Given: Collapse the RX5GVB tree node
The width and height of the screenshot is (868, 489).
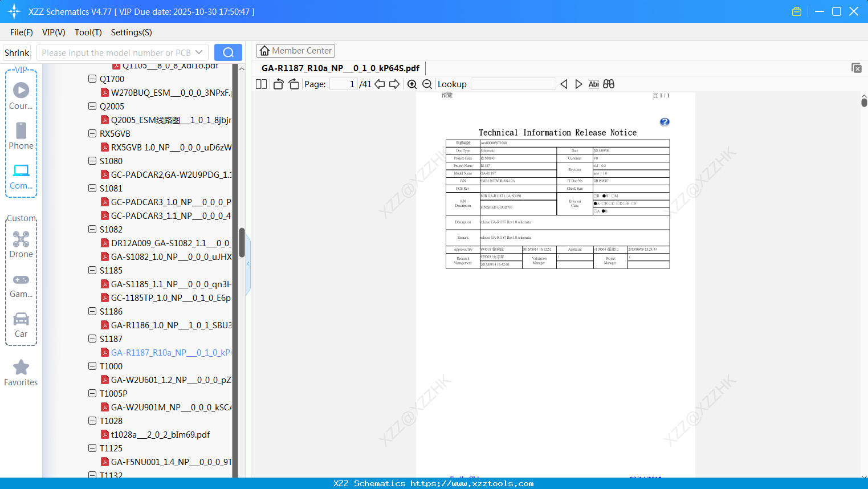Looking at the screenshot, I should click(x=92, y=133).
